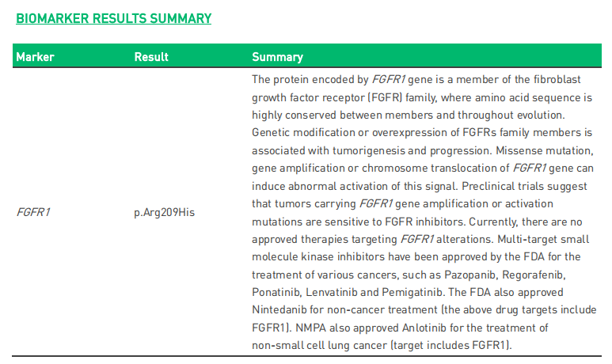Select the Marker column header
The image size is (612, 364).
click(x=35, y=57)
